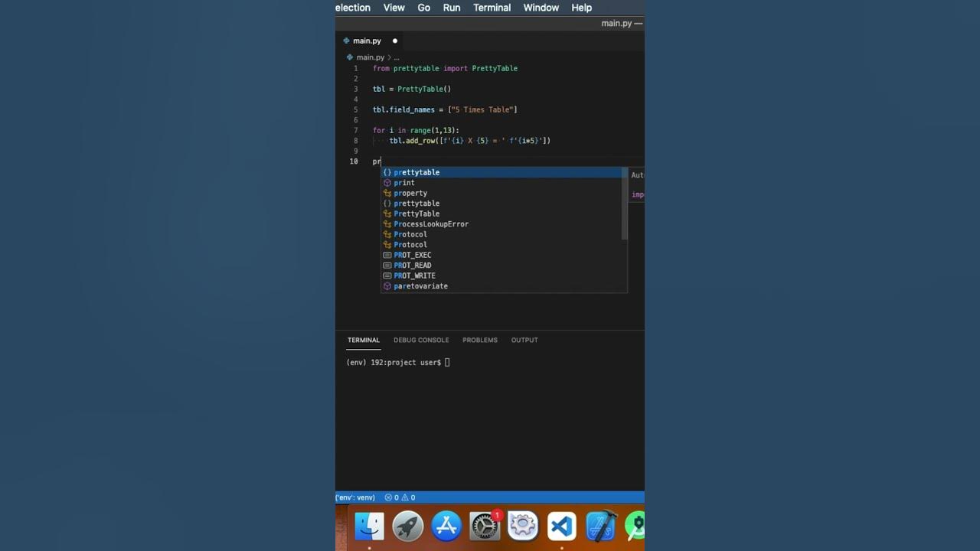Open the Automator-style gear app in dock

523,527
